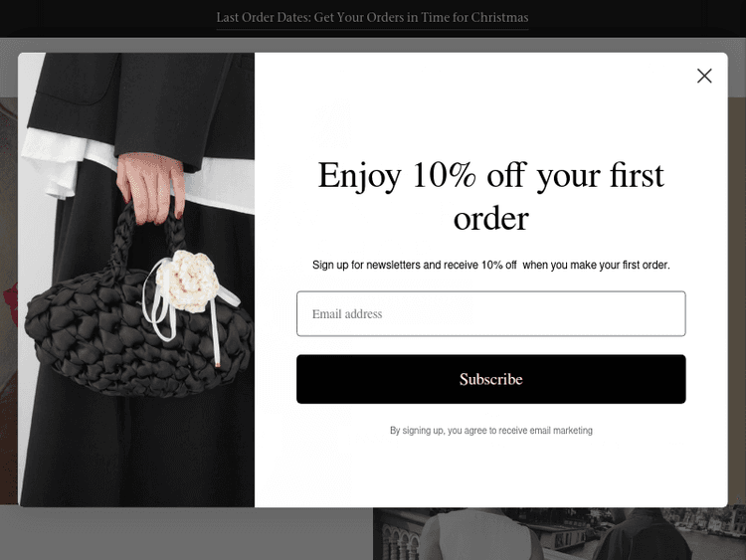
Task: Click the dimmed black-and-white photo below popup
Action: point(559,534)
